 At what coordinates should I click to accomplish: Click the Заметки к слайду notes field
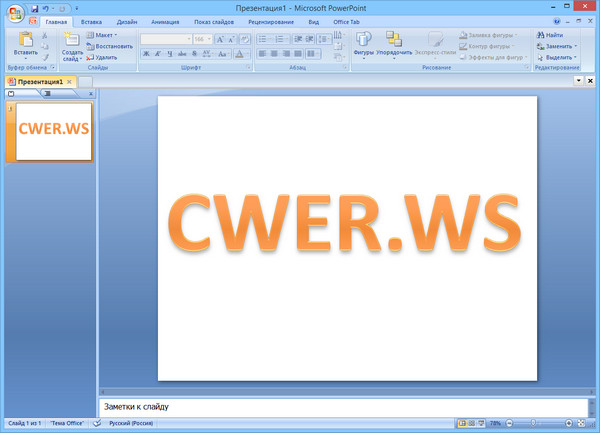(344, 407)
